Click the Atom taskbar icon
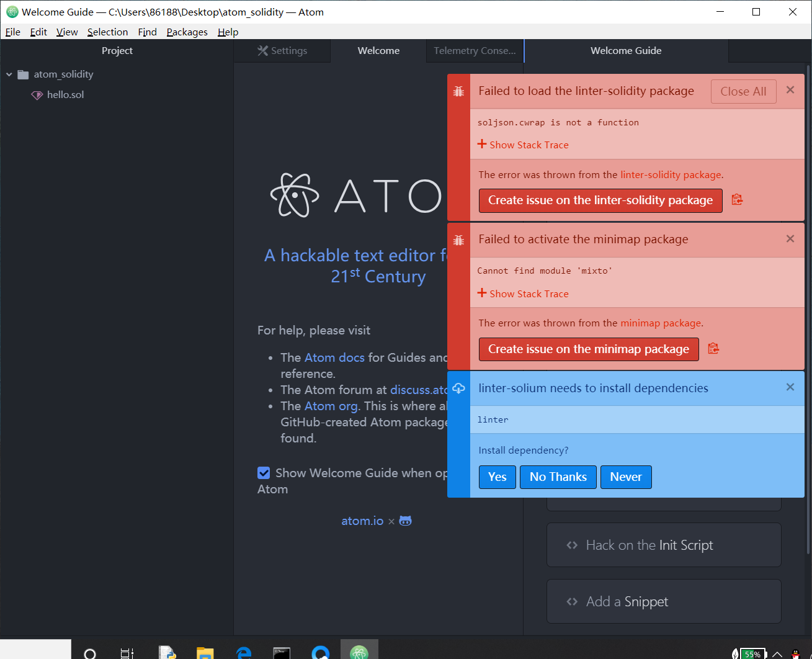Viewport: 812px width, 659px height. [x=359, y=651]
